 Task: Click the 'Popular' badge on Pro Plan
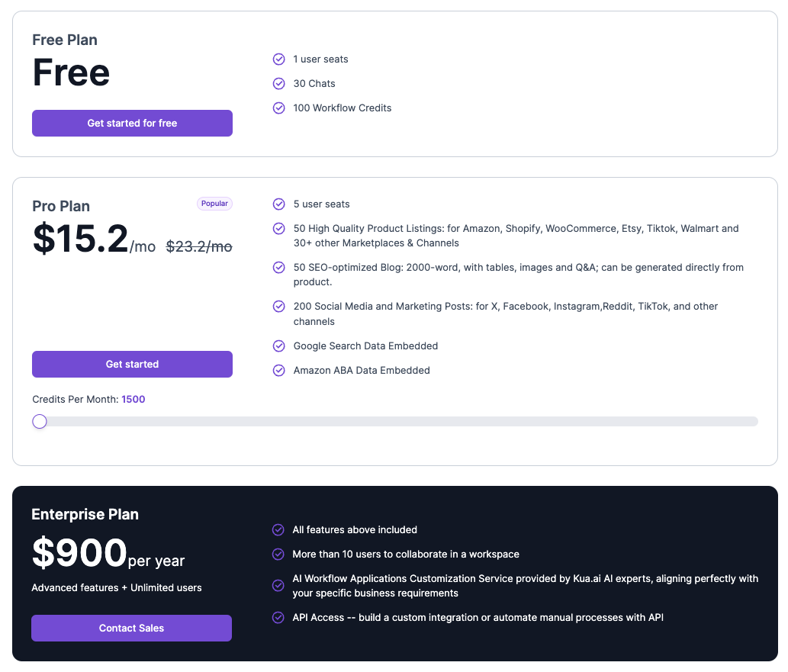coord(214,204)
